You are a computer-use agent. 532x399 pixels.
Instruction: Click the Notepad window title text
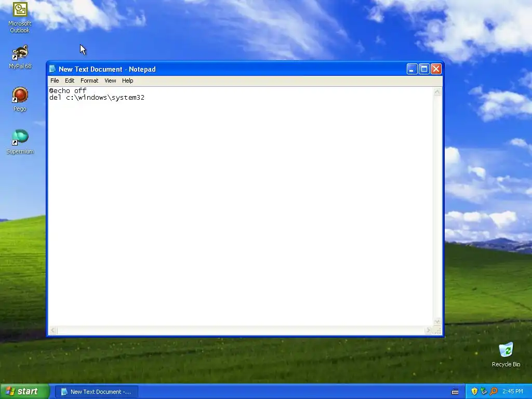107,69
